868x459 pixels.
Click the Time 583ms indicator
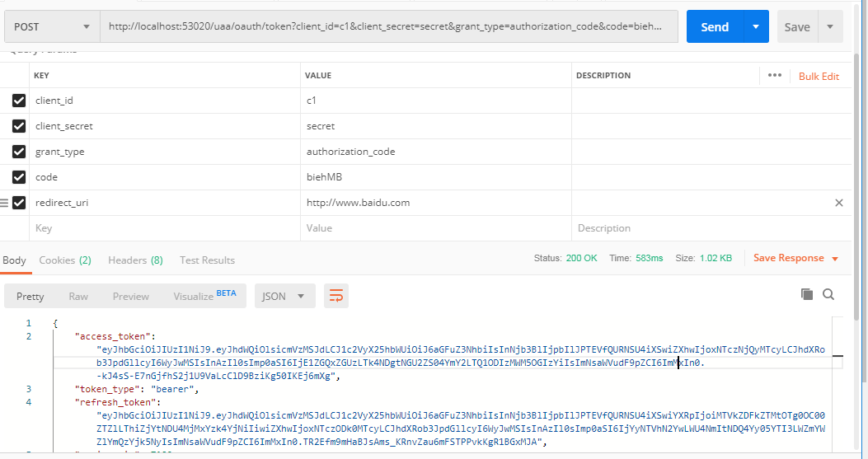tap(636, 258)
